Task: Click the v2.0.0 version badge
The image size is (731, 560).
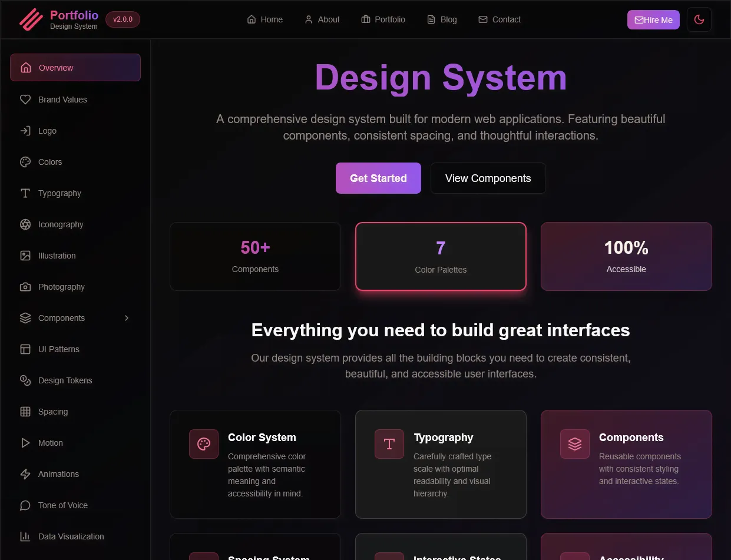Action: click(123, 19)
